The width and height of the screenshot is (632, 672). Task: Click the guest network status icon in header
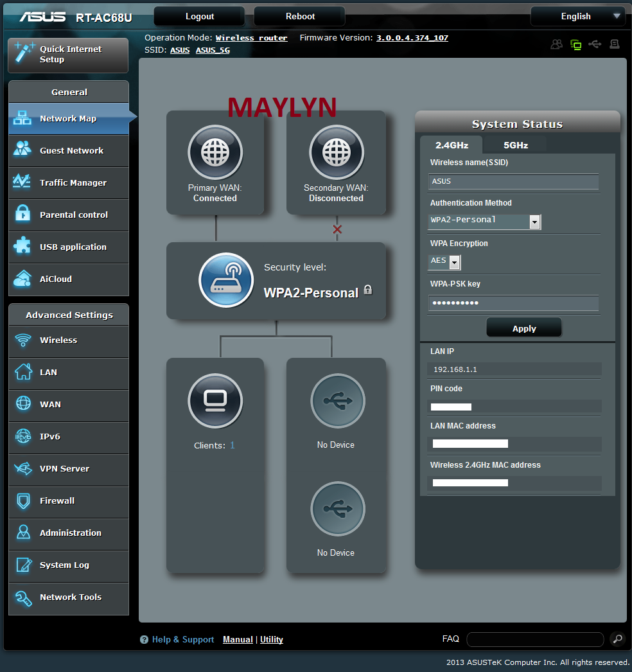click(x=556, y=44)
